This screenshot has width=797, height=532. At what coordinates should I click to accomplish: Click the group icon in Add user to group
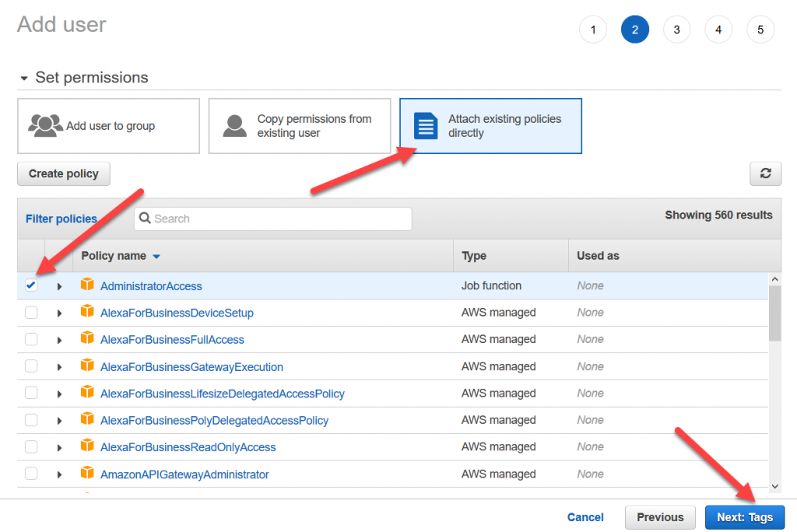pos(46,126)
